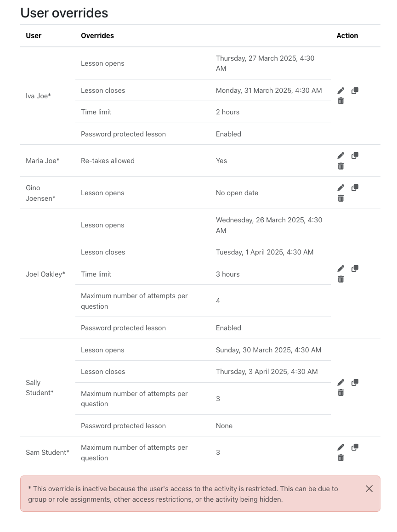Delete Iva Joe's override via trash icon
This screenshot has width=397, height=532.
tap(340, 101)
